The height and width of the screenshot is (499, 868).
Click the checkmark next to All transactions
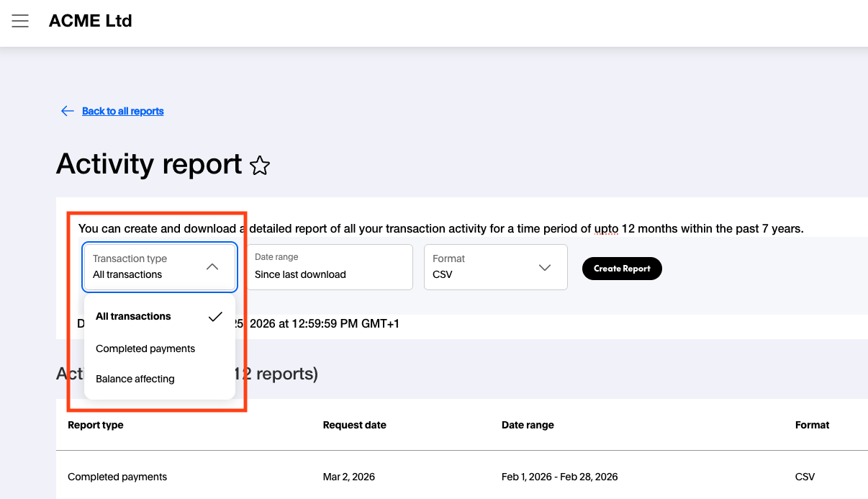[215, 316]
